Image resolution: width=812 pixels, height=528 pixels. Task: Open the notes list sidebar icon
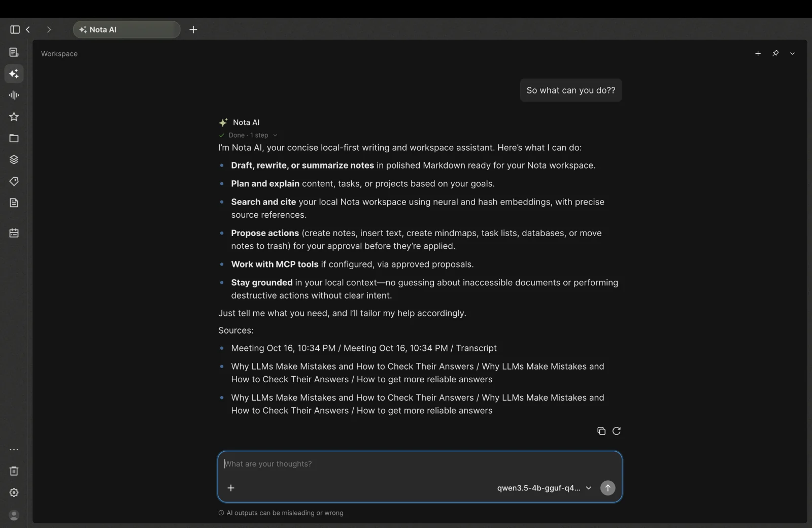pyautogui.click(x=14, y=52)
